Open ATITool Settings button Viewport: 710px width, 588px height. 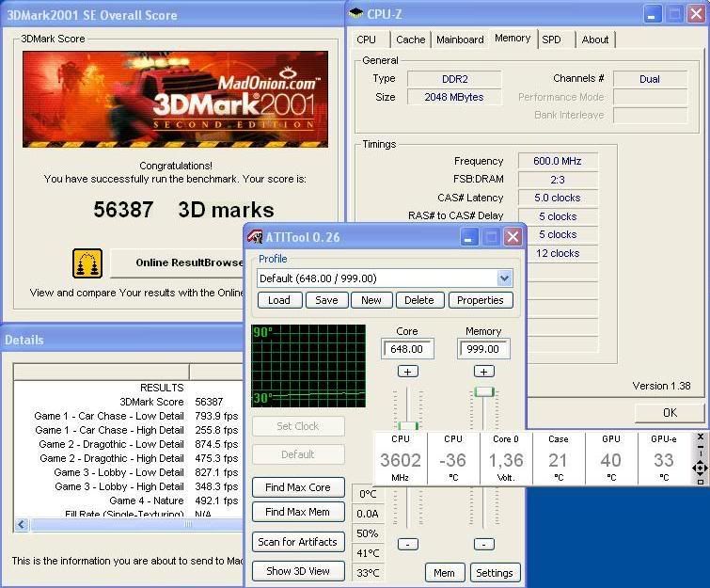(494, 572)
